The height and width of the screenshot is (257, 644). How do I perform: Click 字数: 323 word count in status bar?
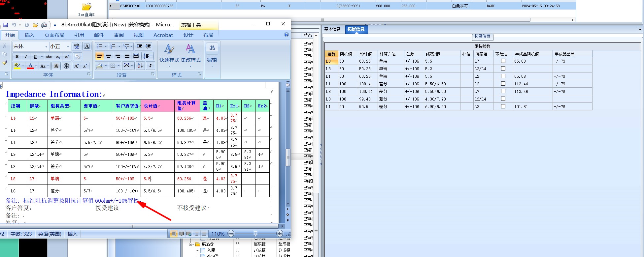point(21,234)
